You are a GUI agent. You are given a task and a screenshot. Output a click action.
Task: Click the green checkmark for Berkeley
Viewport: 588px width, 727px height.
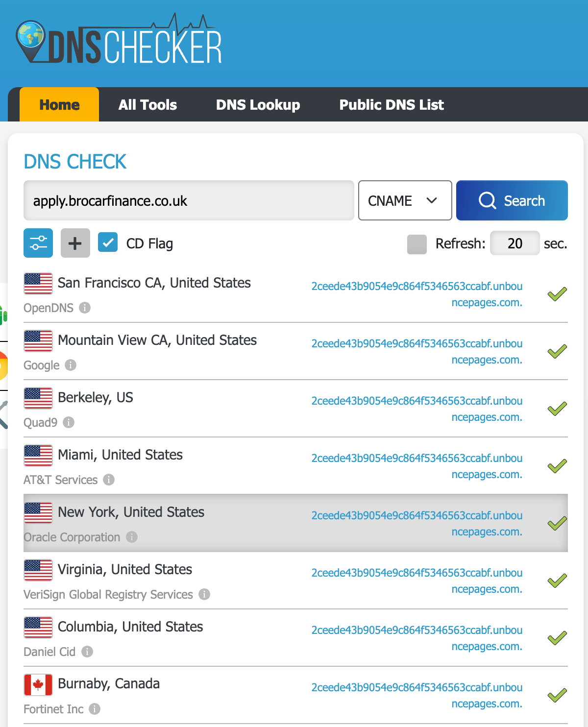(557, 409)
